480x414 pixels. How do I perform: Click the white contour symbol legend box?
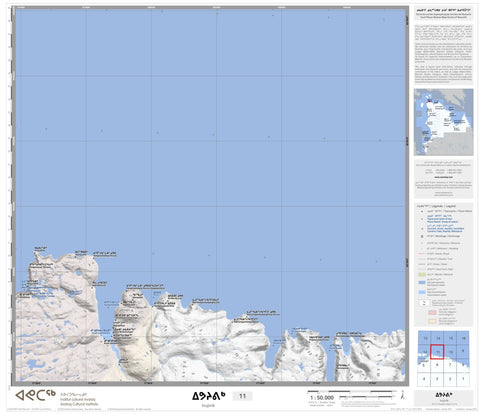pyautogui.click(x=424, y=303)
